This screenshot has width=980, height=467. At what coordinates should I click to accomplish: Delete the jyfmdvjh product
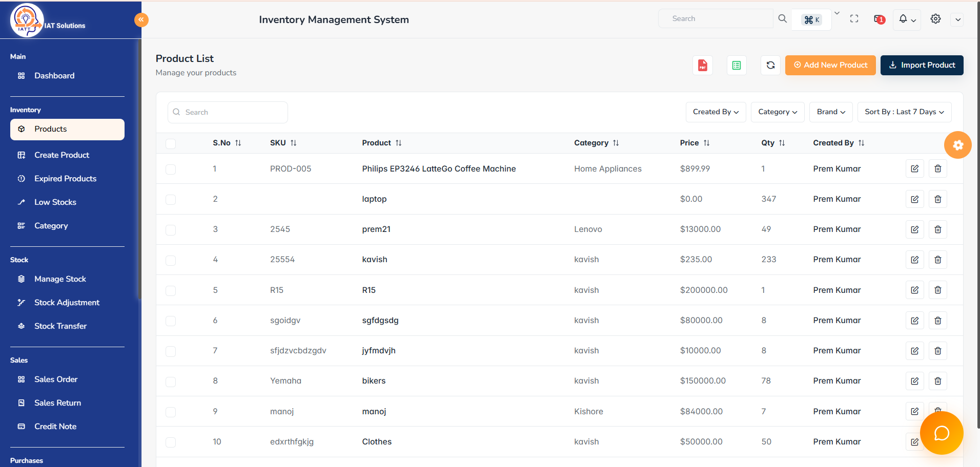pyautogui.click(x=937, y=351)
